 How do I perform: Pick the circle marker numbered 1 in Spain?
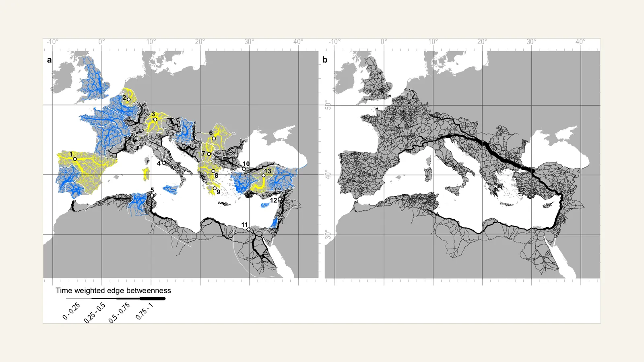[75, 159]
